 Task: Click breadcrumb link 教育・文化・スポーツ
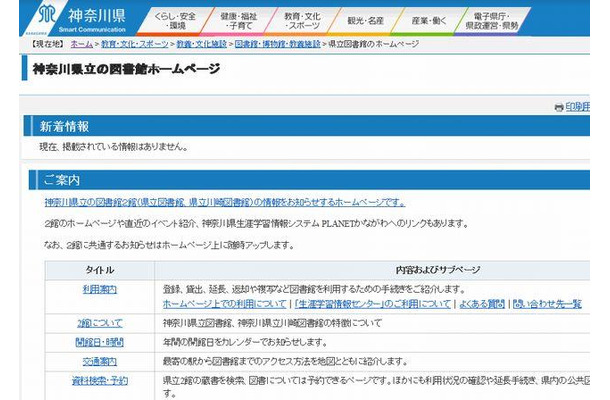[135, 44]
